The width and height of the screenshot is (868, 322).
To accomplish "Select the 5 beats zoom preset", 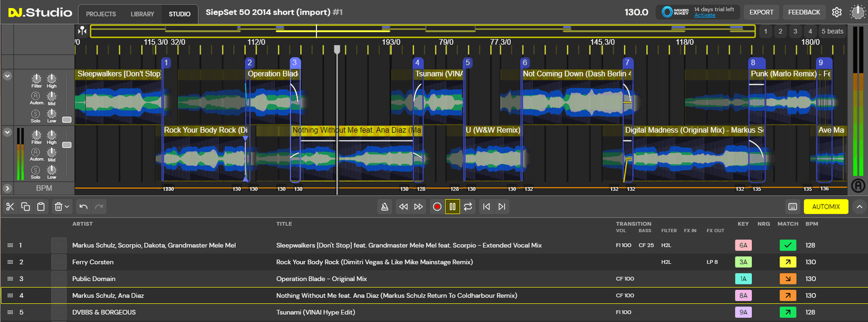I will [832, 32].
